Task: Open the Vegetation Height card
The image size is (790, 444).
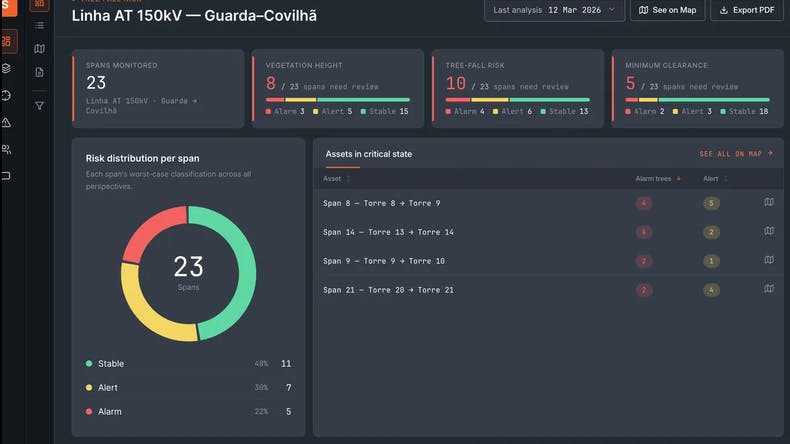Action: tap(338, 89)
